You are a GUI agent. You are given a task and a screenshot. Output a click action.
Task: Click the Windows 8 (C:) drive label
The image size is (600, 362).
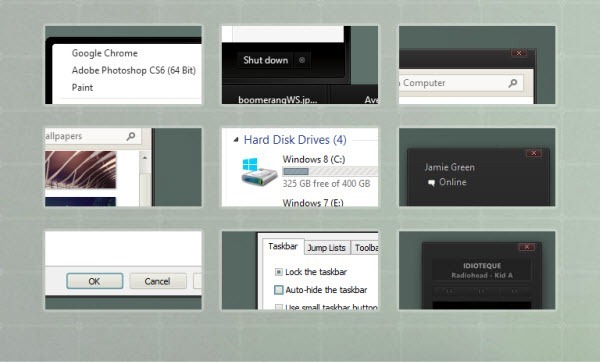point(314,159)
